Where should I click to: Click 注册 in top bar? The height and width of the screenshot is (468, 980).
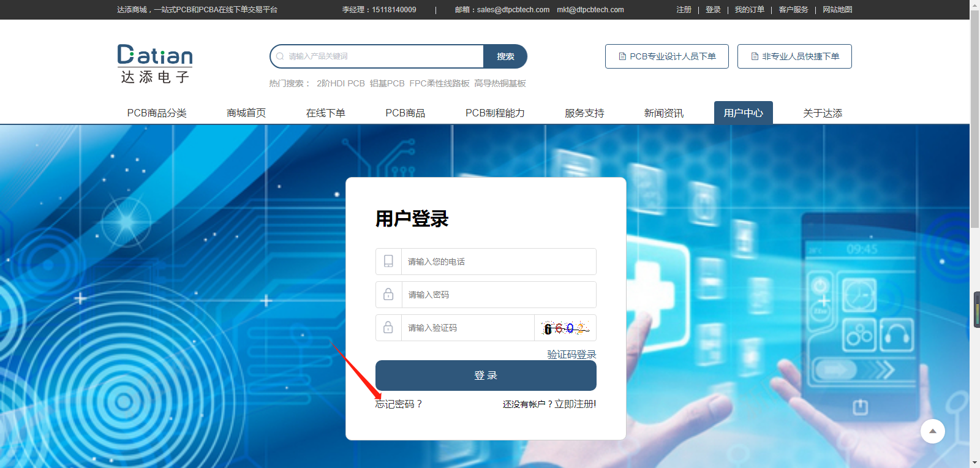click(684, 10)
